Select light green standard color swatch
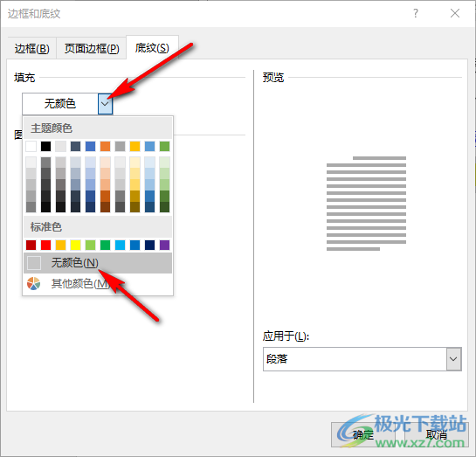This screenshot has height=457, width=476. pyautogui.click(x=91, y=245)
